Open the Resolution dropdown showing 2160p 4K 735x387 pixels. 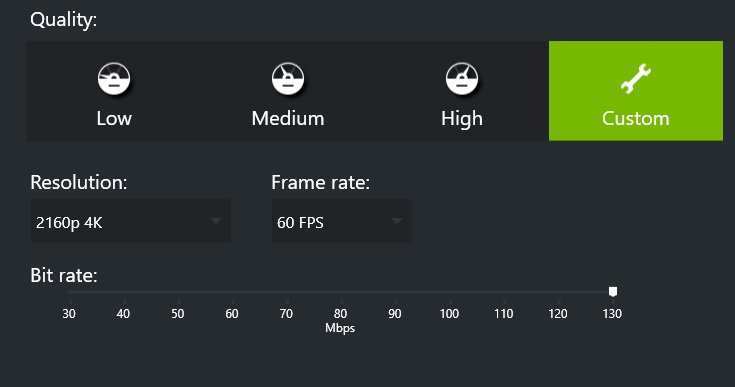pyautogui.click(x=130, y=221)
